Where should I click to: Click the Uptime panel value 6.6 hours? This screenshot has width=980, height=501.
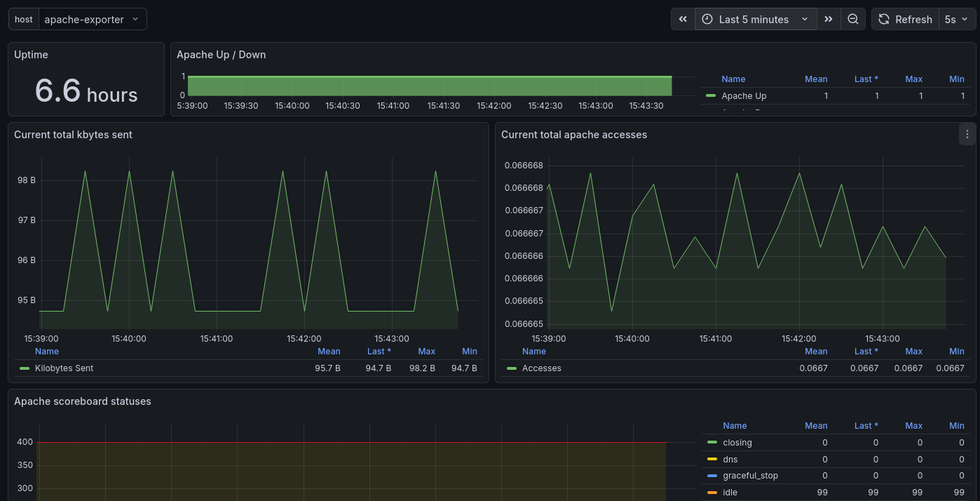coord(86,92)
